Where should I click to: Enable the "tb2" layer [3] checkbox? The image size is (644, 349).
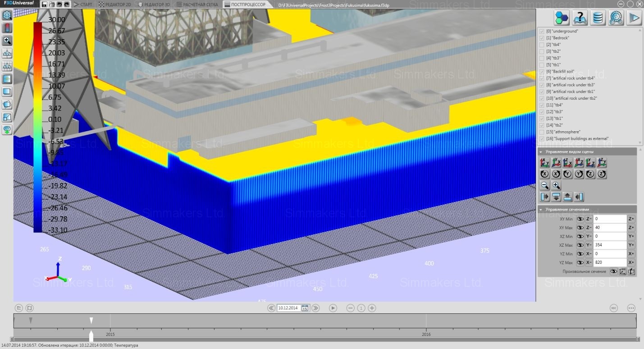coord(542,51)
